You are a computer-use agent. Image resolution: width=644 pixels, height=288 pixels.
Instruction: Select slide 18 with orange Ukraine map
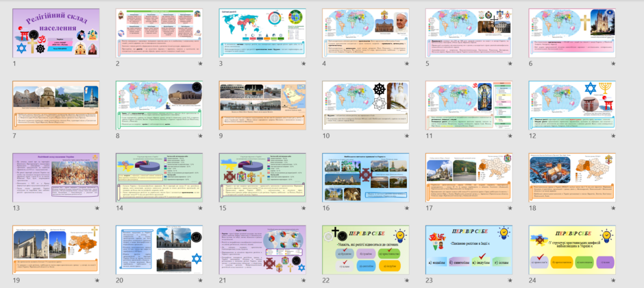(571, 178)
